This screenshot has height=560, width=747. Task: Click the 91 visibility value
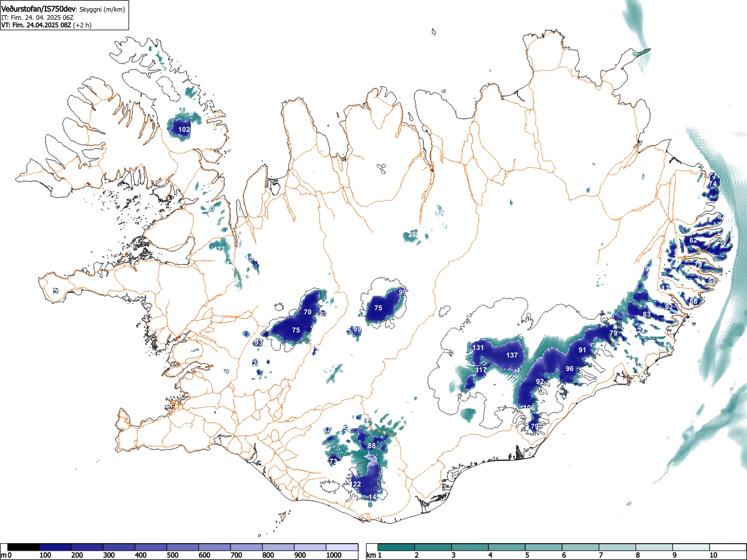tap(582, 350)
